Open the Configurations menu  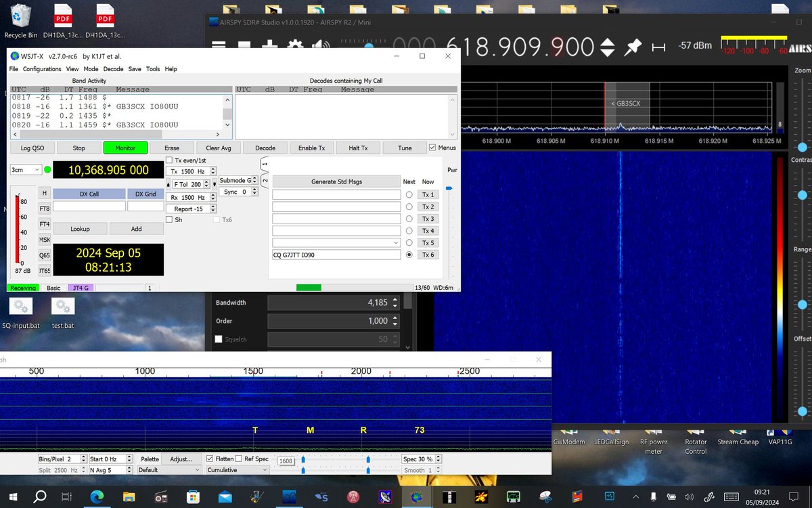[42, 69]
